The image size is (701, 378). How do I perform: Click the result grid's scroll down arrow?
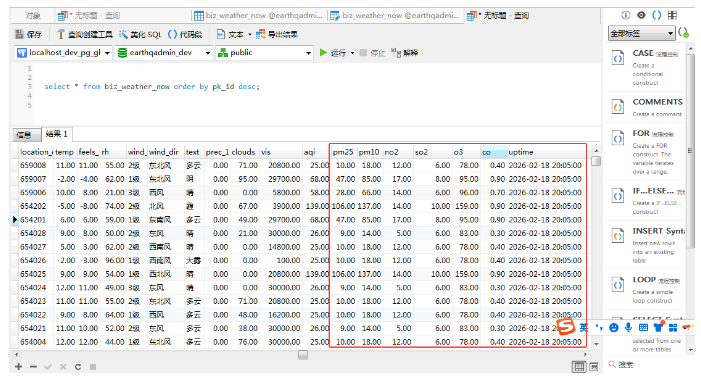(x=596, y=344)
